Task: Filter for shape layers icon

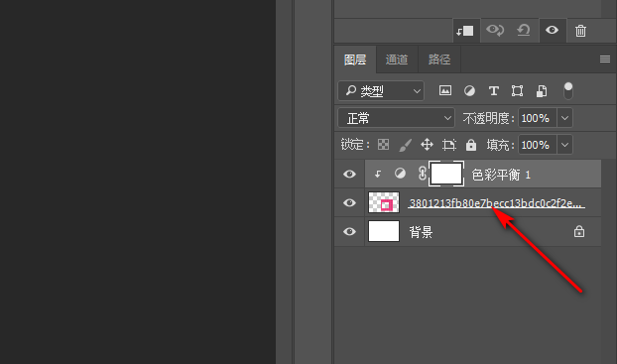Action: pos(517,91)
